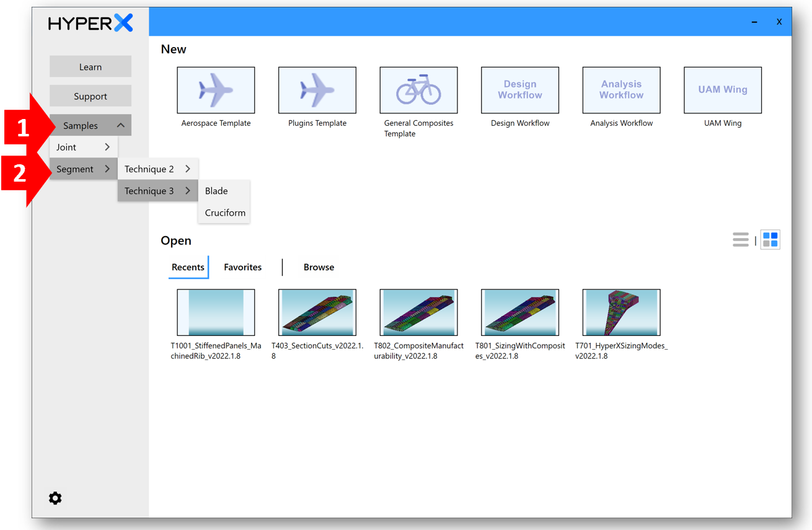Click T701_HyperXSizingModes_v2022.1.8 file name
812x530 pixels.
pos(622,351)
